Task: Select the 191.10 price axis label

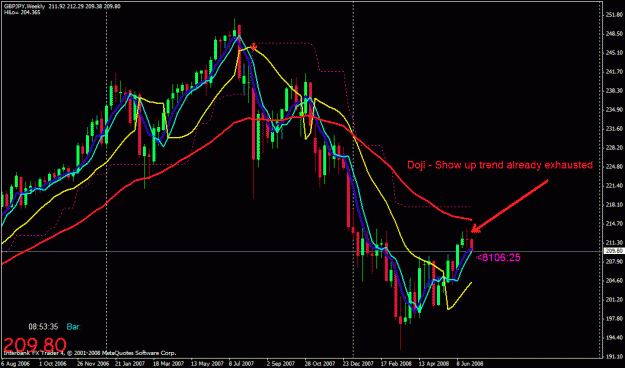Action: [x=614, y=356]
